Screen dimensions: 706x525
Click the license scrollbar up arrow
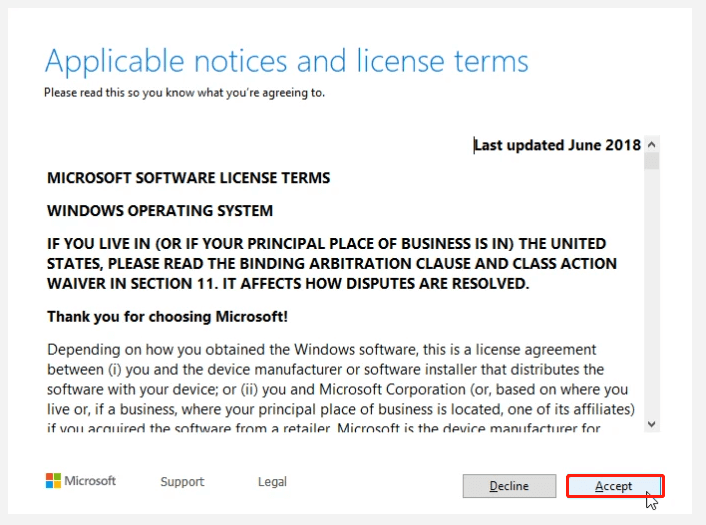point(652,145)
